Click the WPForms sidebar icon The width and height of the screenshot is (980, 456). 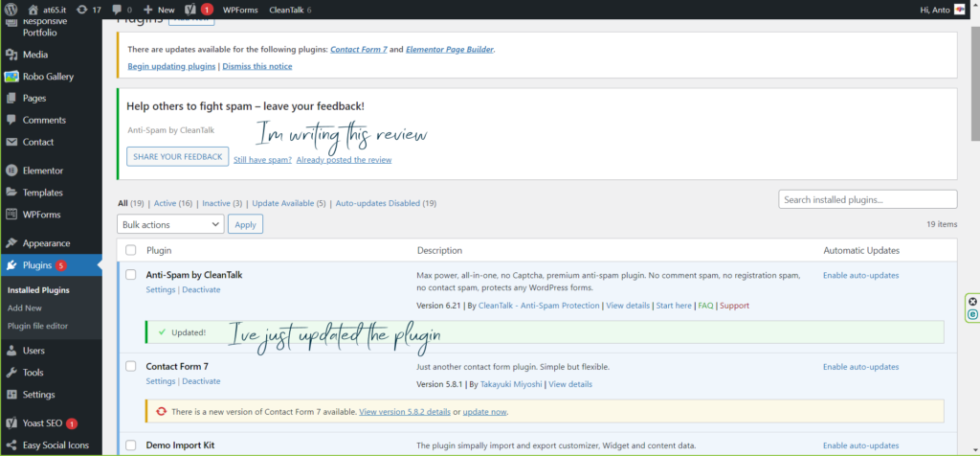click(x=11, y=215)
